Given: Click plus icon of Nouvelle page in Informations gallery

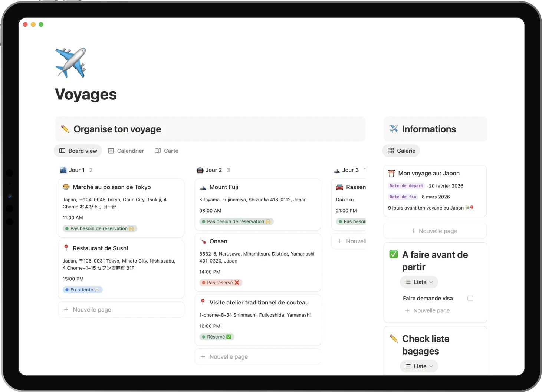Looking at the screenshot, I should tap(413, 231).
